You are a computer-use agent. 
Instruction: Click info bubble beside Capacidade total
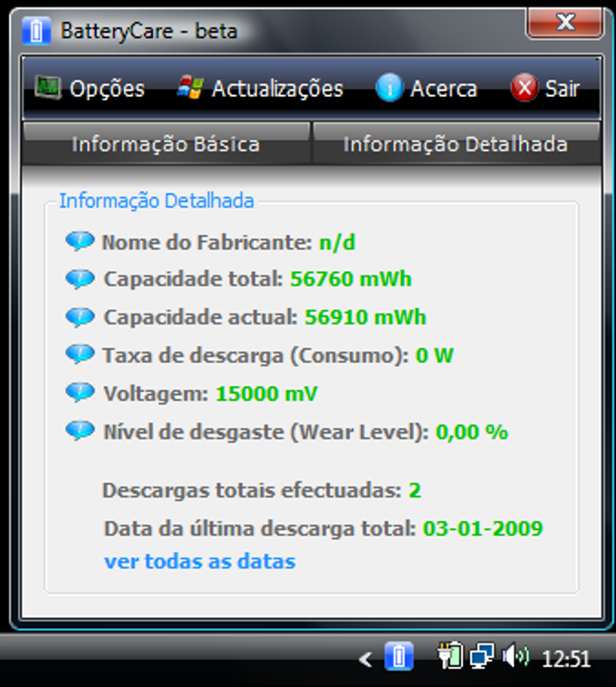tap(80, 279)
